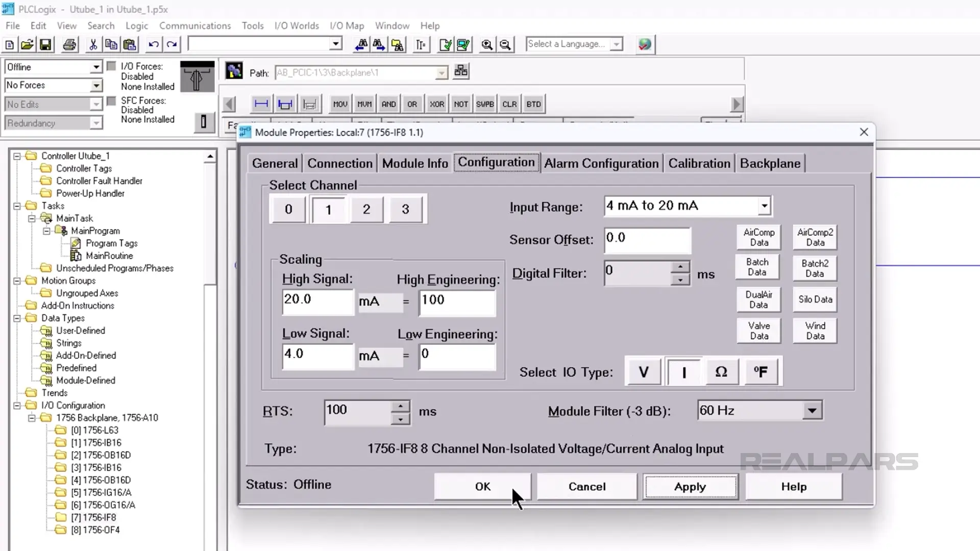The image size is (980, 551).
Task: Open the Module Filter 60 Hz dropdown
Action: (x=812, y=411)
